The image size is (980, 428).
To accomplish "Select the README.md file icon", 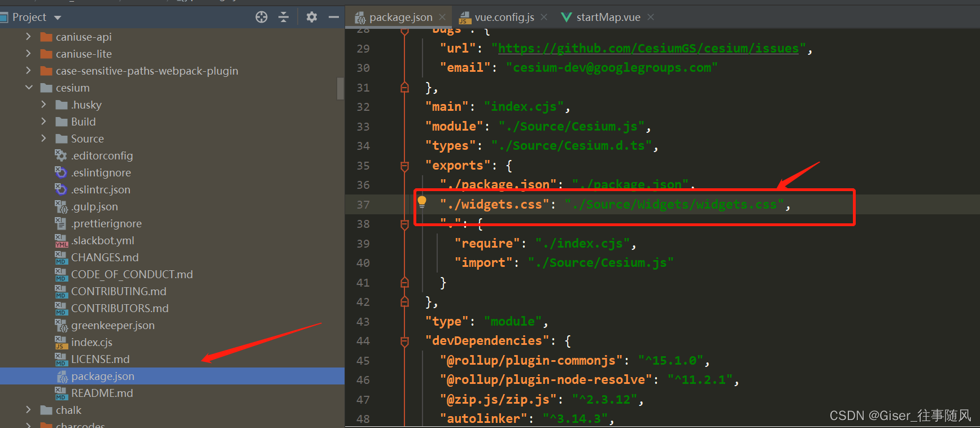I will 61,393.
